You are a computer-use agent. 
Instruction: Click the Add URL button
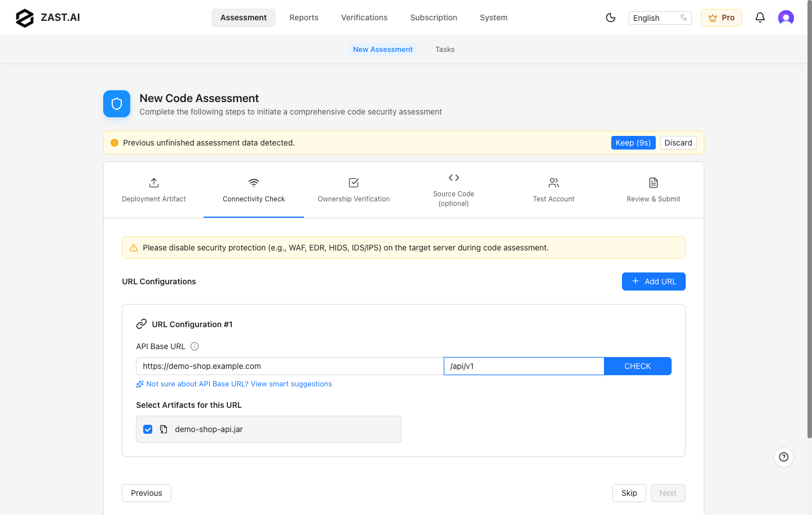[x=654, y=281]
